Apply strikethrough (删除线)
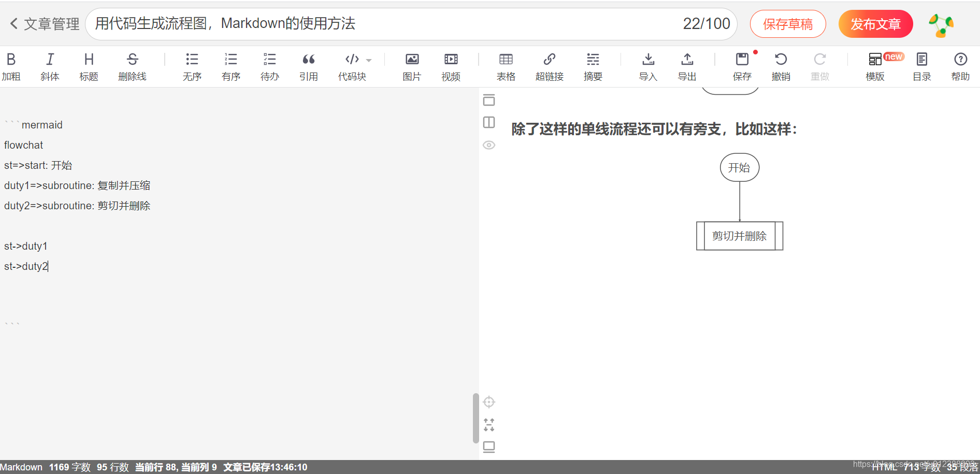The width and height of the screenshot is (980, 474). (133, 67)
